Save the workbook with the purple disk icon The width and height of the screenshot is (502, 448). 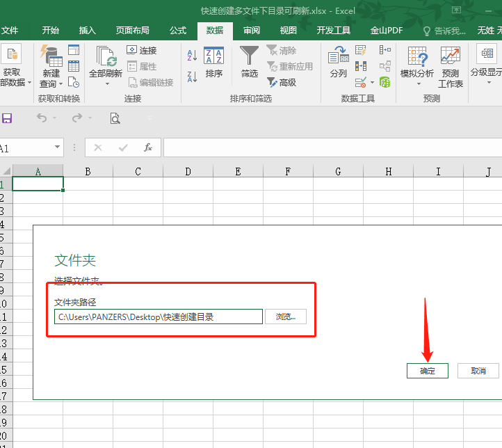(7, 118)
